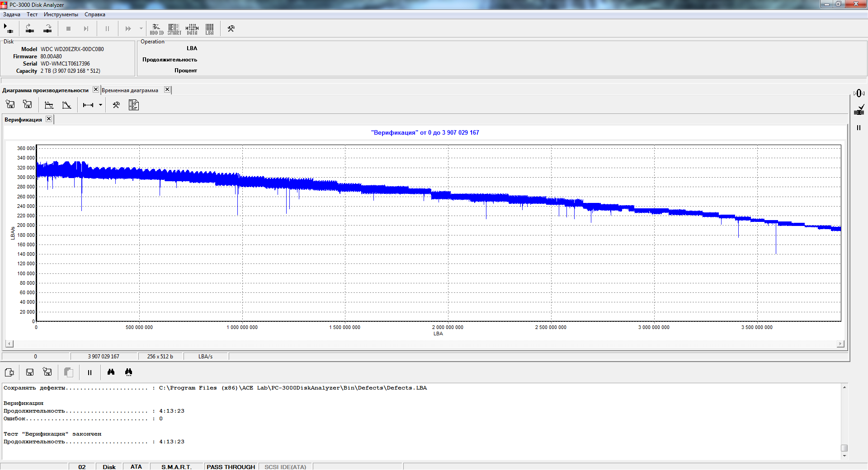
Task: Switch to the Временная диаграмма tab
Action: coord(130,90)
